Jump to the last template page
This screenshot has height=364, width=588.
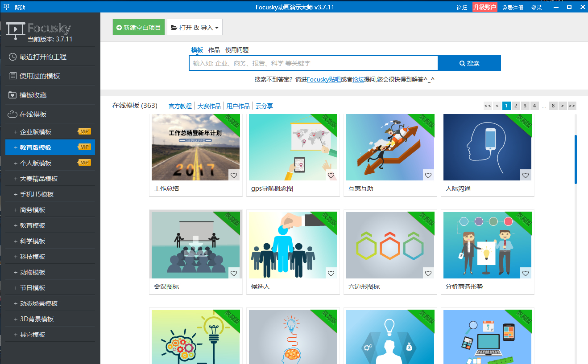pos(572,106)
